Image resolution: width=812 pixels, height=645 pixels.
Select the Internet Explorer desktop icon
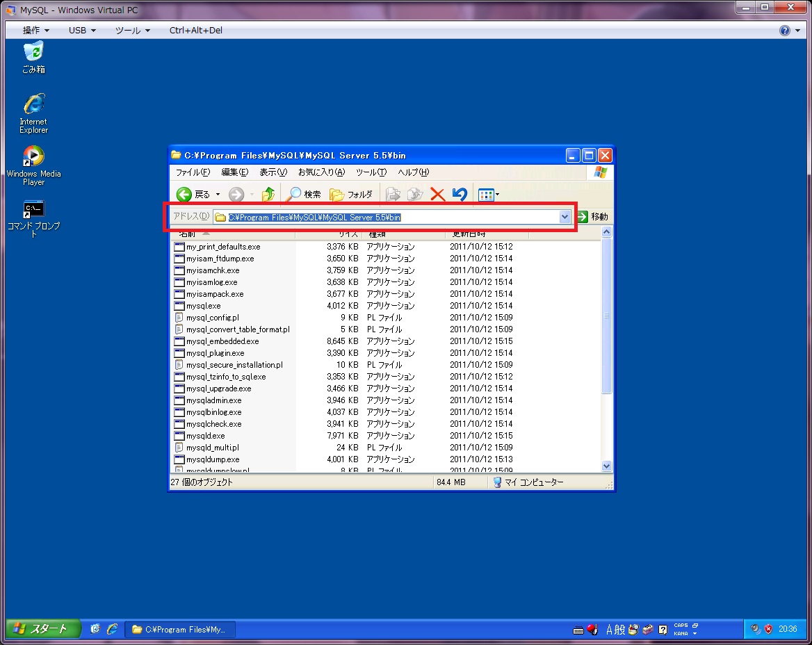point(33,114)
